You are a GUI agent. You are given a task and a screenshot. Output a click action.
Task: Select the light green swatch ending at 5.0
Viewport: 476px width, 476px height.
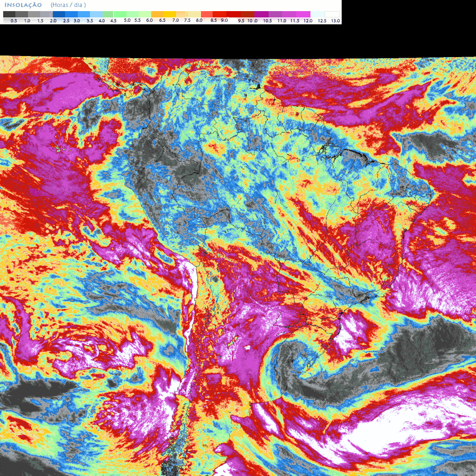pyautogui.click(x=120, y=14)
